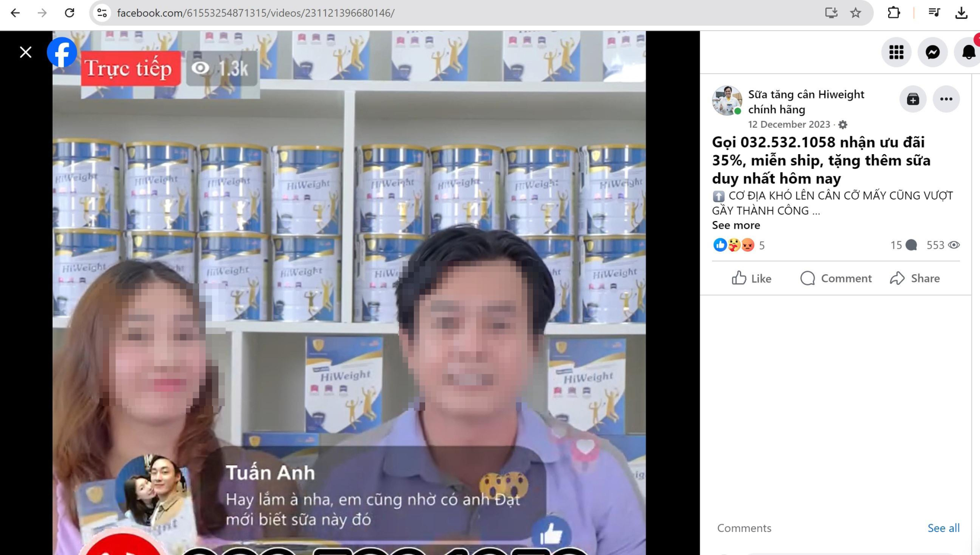Open the browser extensions puzzle icon
The height and width of the screenshot is (555, 980).
(894, 13)
